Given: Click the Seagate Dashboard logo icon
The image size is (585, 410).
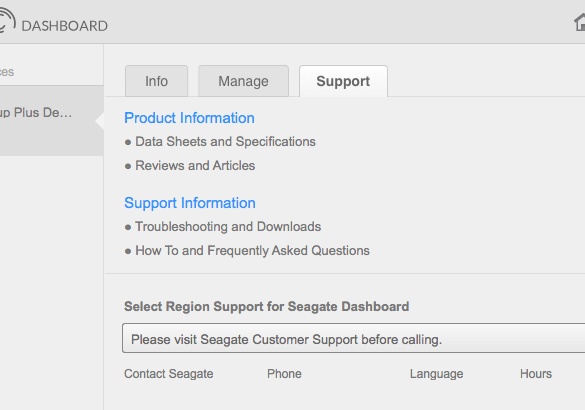Looking at the screenshot, I should pos(7,21).
